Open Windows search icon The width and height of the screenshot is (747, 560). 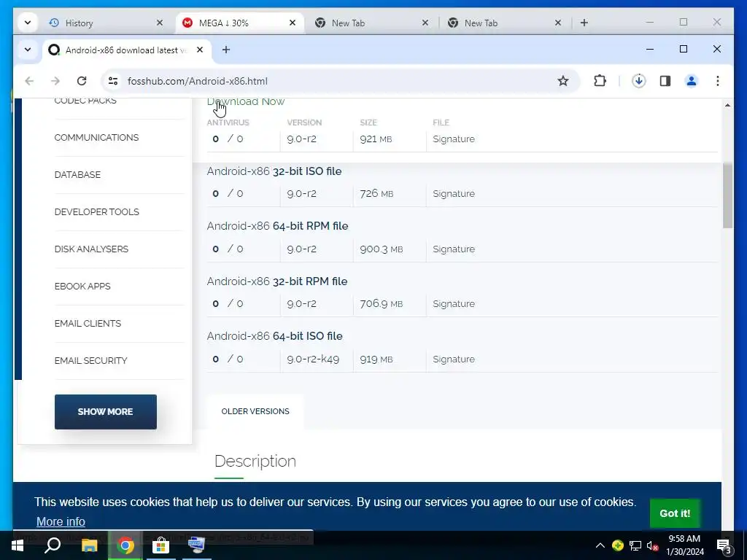coord(53,545)
